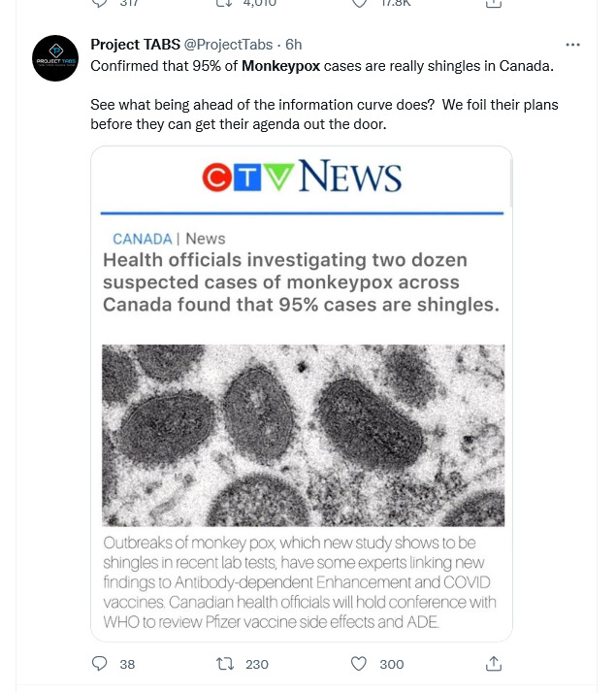Viewport: 616px width, 693px height.
Task: Like the Project TABS tweet
Action: click(x=359, y=664)
